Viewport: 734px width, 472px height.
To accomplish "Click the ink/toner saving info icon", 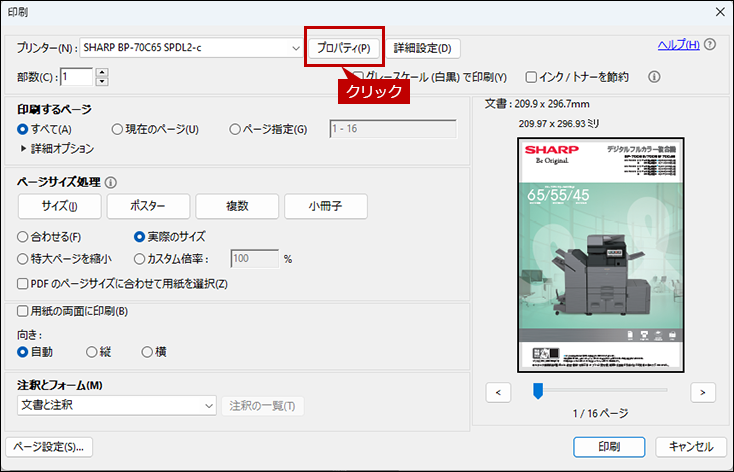I will pyautogui.click(x=654, y=77).
